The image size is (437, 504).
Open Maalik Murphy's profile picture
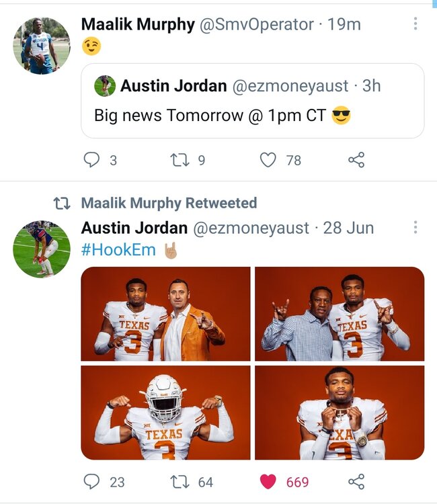(x=41, y=46)
